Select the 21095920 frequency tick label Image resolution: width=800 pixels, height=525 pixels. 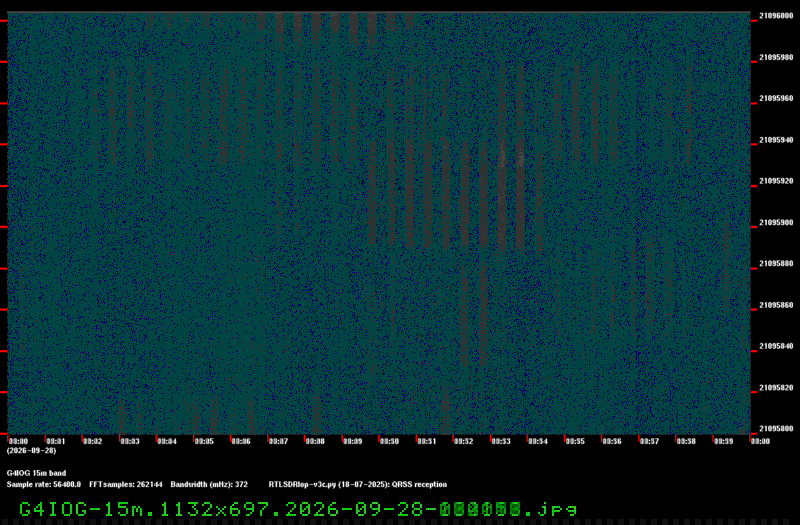[776, 181]
